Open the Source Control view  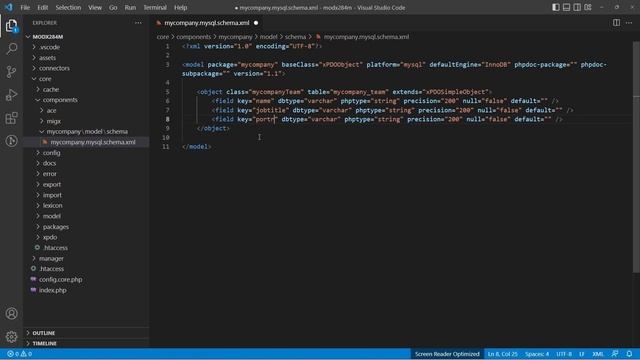pyautogui.click(x=11, y=72)
